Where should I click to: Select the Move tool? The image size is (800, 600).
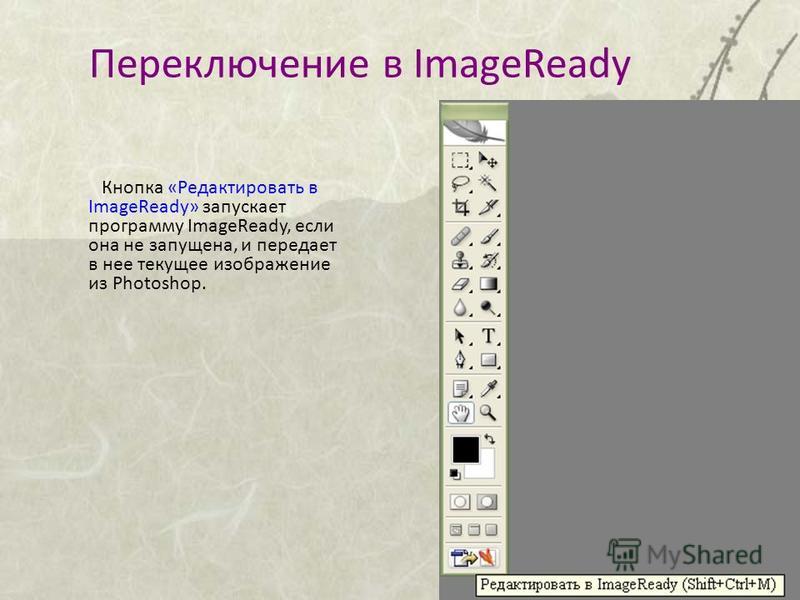tap(488, 160)
